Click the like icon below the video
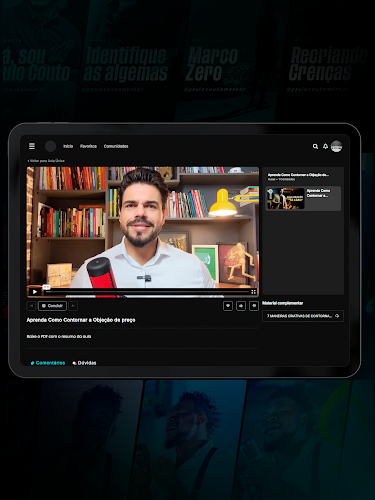Viewport: 375px width, 500px height. 241,306
